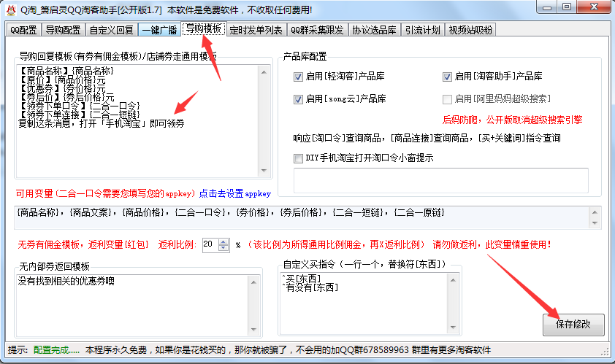The height and width of the screenshot is (364, 615).
Task: Check the DIY手机淘宝 tip option
Action: pos(298,158)
